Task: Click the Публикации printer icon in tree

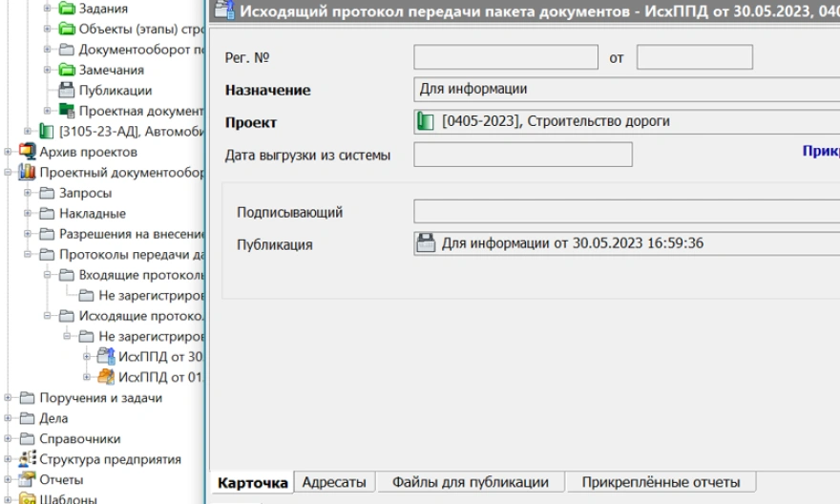Action: click(x=67, y=91)
